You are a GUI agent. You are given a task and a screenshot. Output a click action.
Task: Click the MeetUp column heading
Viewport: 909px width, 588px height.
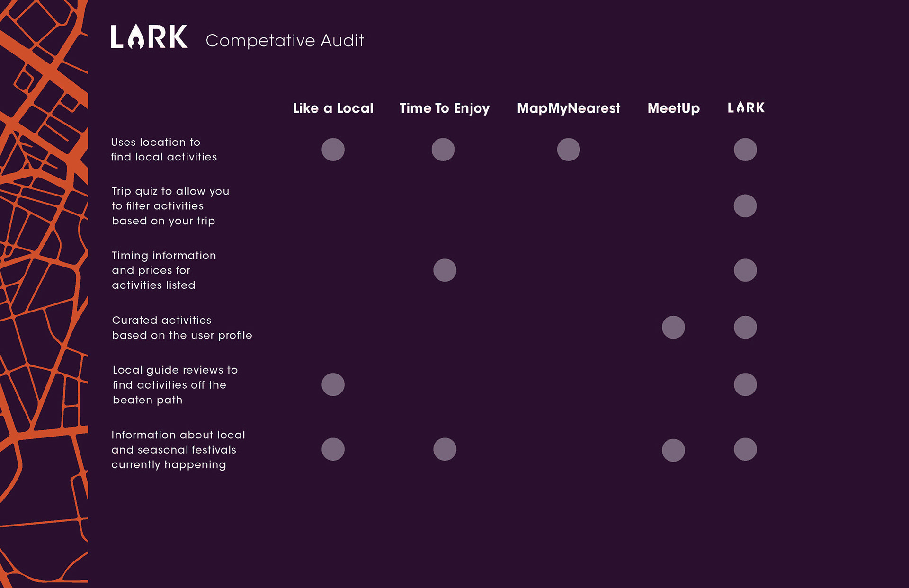pos(674,108)
